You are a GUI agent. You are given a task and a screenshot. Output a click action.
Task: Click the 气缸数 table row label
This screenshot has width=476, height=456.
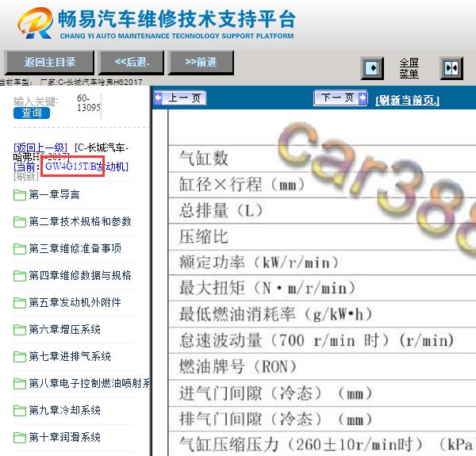coord(203,159)
